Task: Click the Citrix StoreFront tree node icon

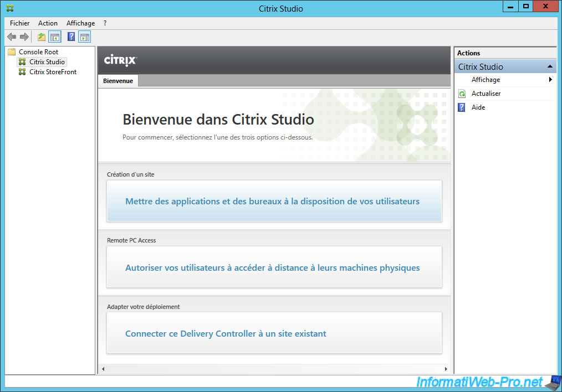Action: [22, 72]
